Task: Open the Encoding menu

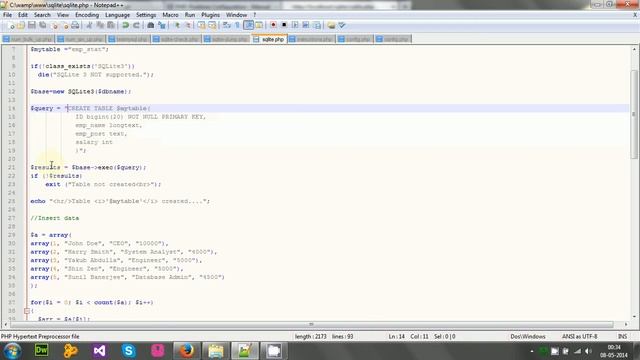Action: [x=87, y=15]
